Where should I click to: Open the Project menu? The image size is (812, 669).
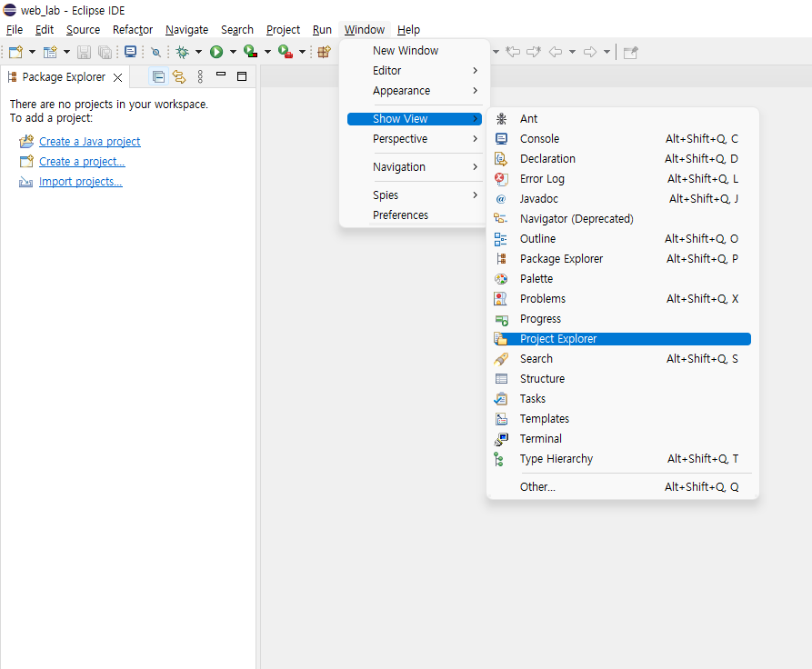click(x=283, y=29)
